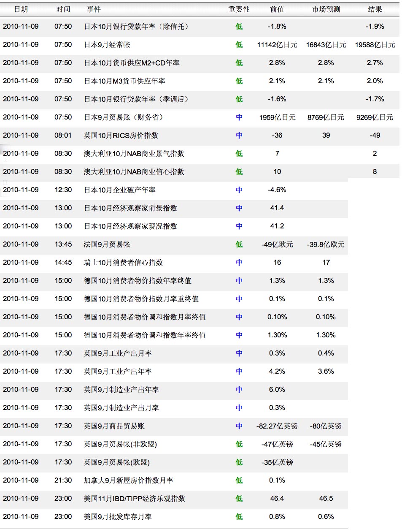Viewport: 402px width, 532px height.
Task: Select event 日本10月经济观察家前景指数
Action: click(130, 208)
